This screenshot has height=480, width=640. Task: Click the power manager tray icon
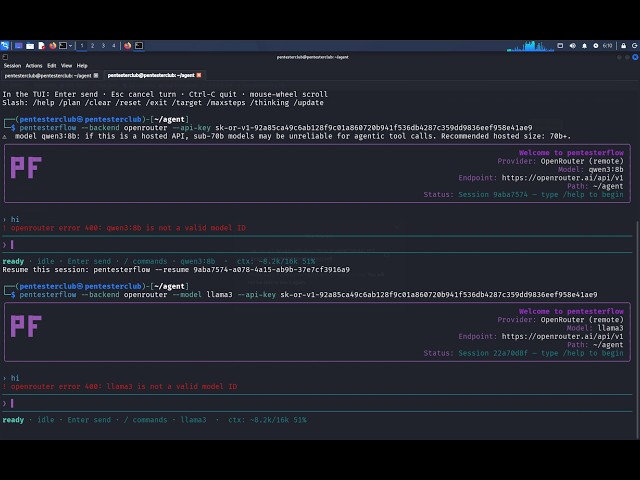[x=596, y=46]
